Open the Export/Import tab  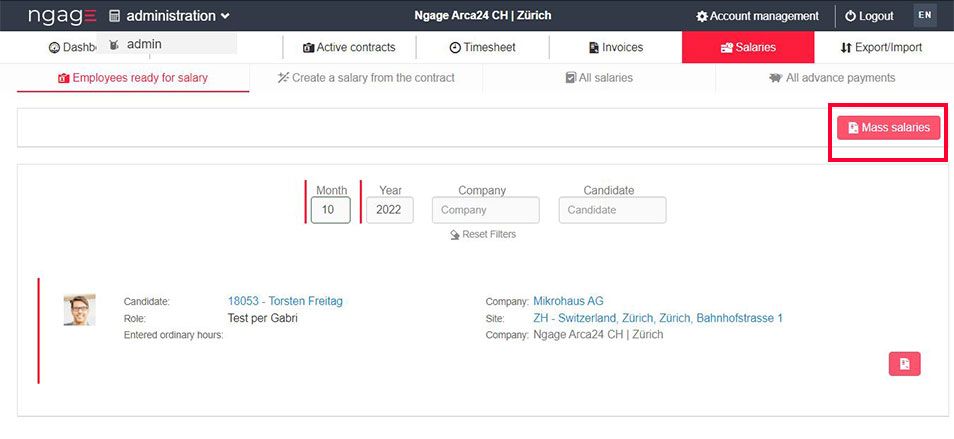point(881,47)
